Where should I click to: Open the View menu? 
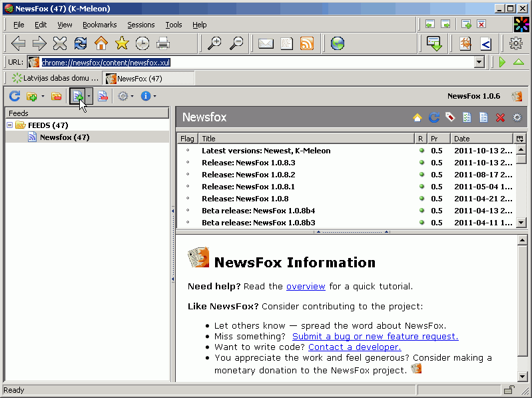tap(65, 25)
